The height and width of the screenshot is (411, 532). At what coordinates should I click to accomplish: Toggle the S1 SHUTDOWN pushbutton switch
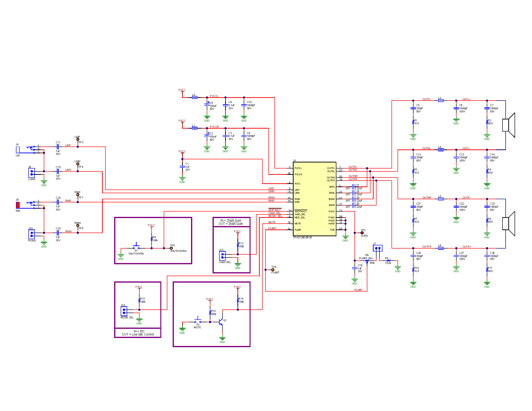136,246
